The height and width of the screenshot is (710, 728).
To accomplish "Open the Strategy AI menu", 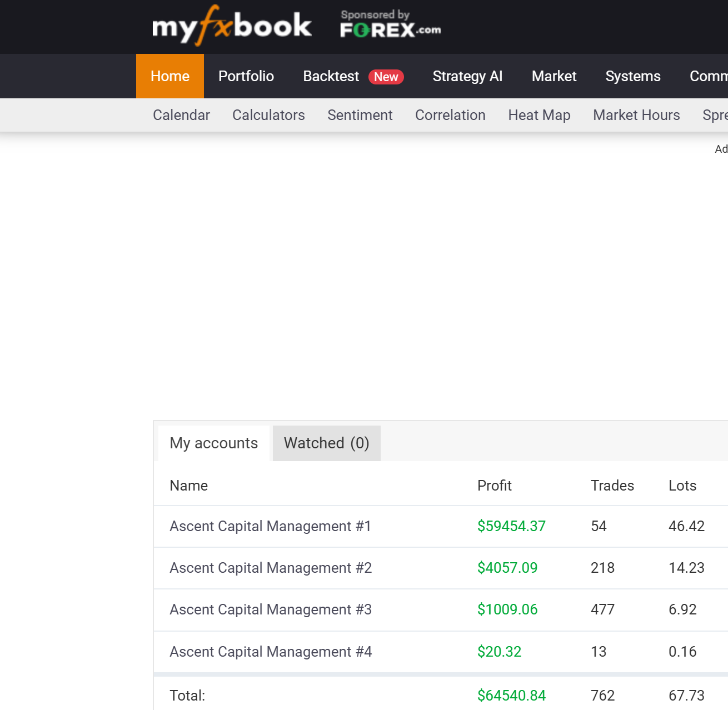I will [467, 76].
